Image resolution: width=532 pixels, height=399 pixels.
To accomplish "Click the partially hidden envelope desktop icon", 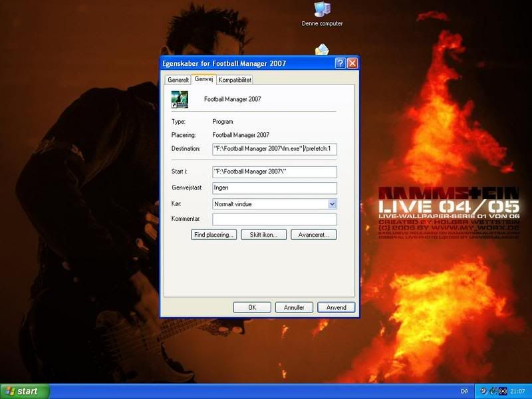I will pos(322,49).
